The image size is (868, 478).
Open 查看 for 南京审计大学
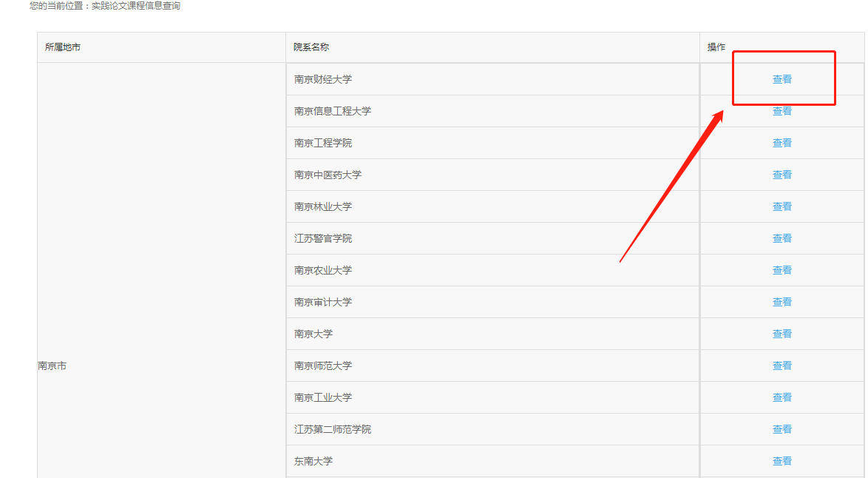(x=781, y=302)
